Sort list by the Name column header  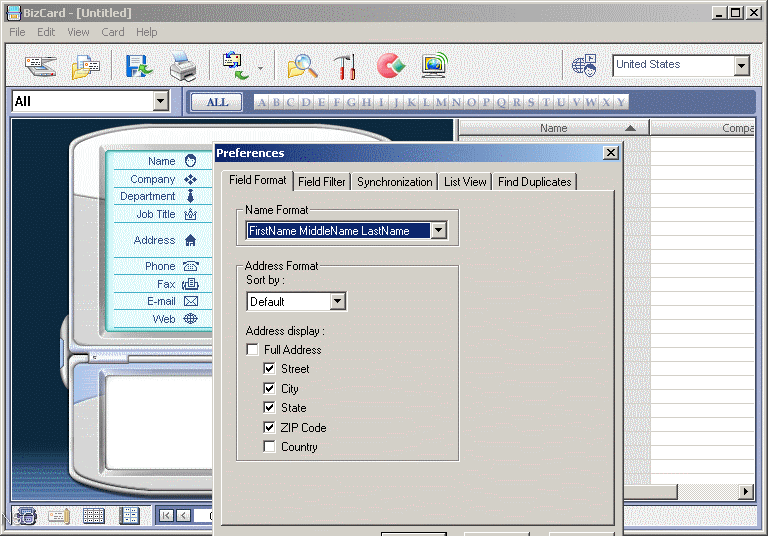click(x=553, y=128)
